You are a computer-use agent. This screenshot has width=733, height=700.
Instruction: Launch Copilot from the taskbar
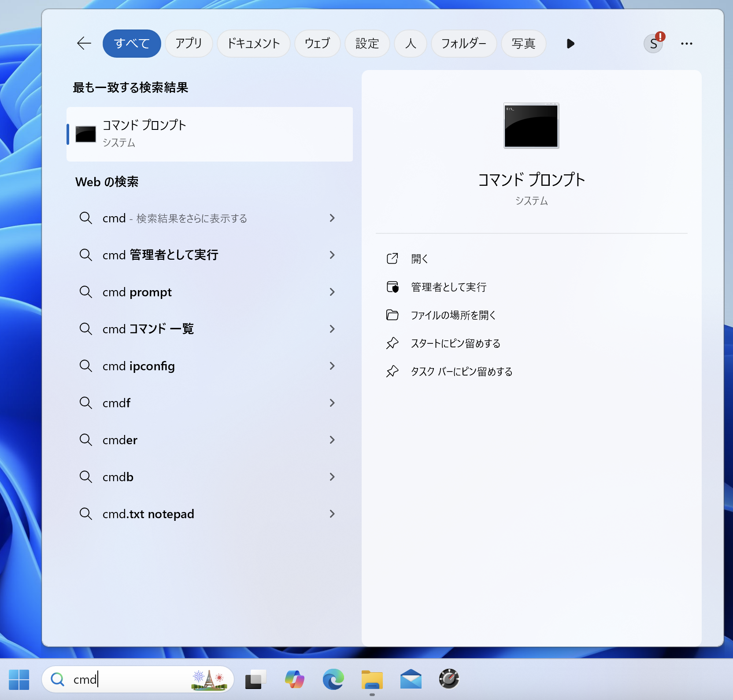coord(294,679)
